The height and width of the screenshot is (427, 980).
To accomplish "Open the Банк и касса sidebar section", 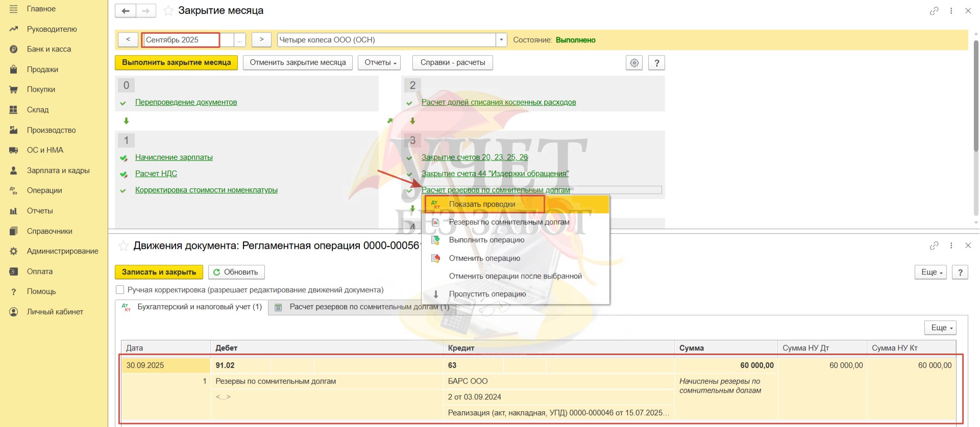I will tap(48, 49).
